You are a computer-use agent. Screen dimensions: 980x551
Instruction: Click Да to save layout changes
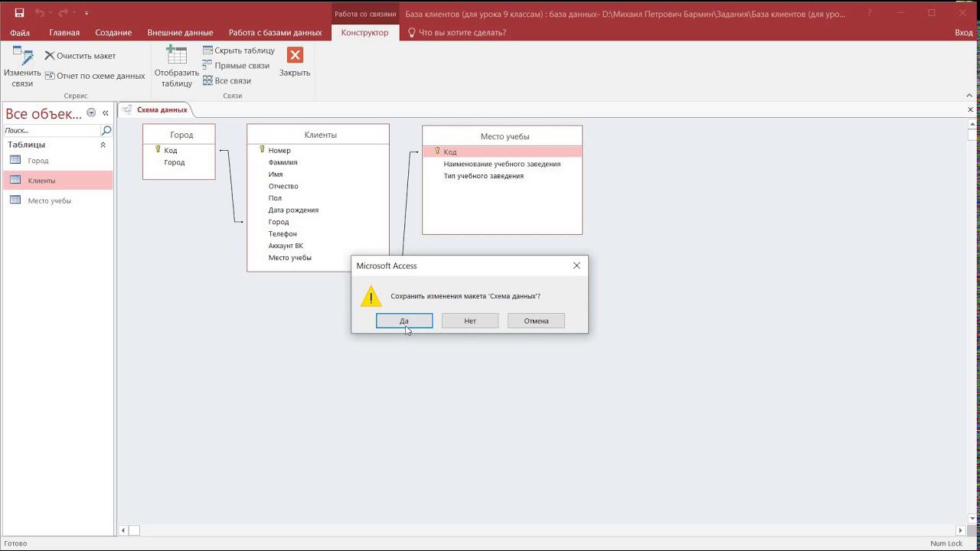click(404, 321)
